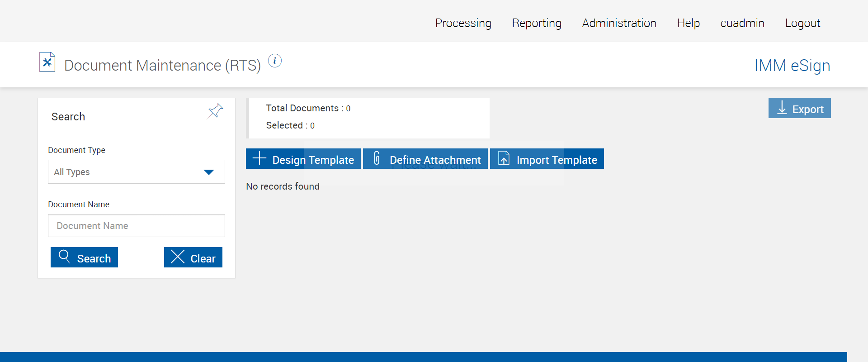Screen dimensions: 868x362
Task: Click the Logout link
Action: [x=802, y=23]
